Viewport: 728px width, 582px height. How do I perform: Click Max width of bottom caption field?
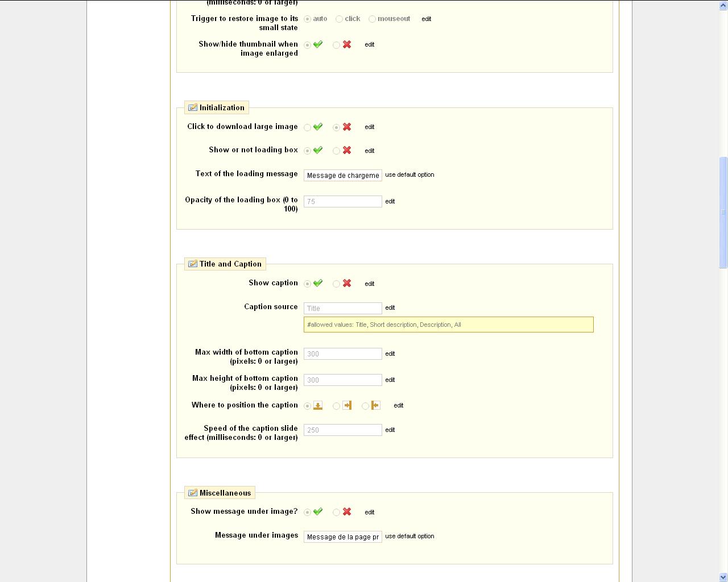point(343,354)
